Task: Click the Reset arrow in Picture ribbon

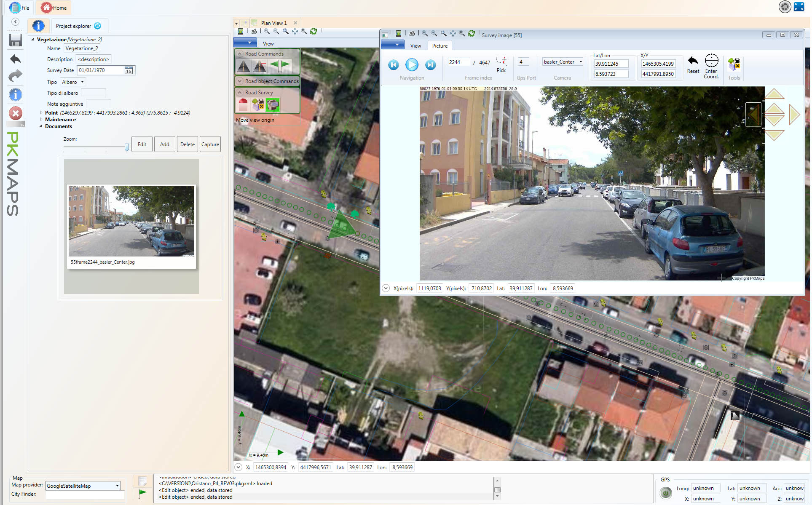Action: pyautogui.click(x=693, y=61)
